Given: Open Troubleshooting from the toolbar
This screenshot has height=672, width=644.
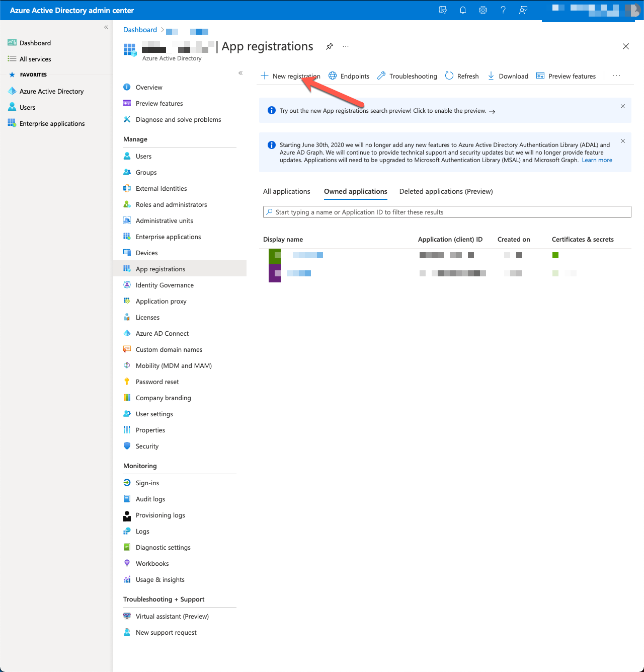Looking at the screenshot, I should pos(407,76).
